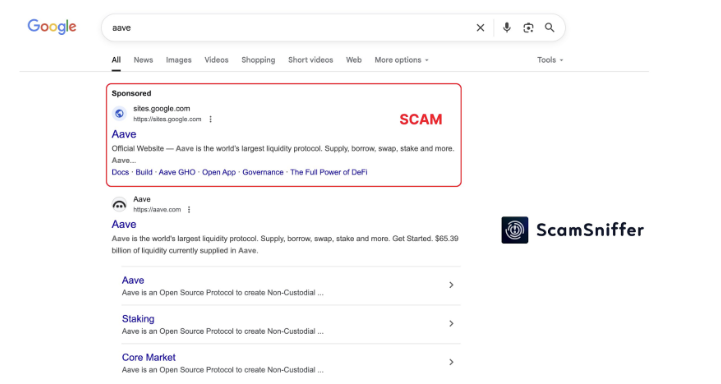
Task: Click the Google logo
Action: 52,27
